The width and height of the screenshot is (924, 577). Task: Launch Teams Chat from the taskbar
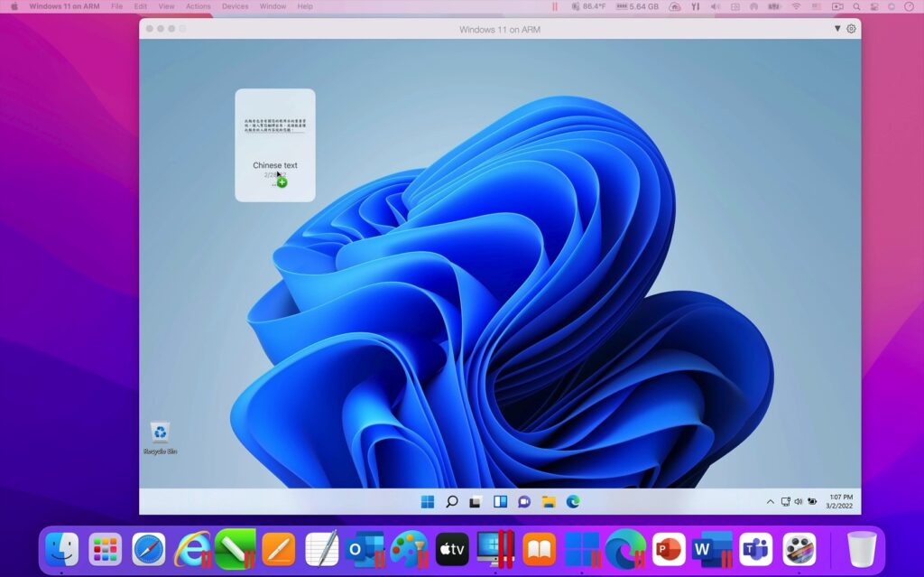coord(523,502)
